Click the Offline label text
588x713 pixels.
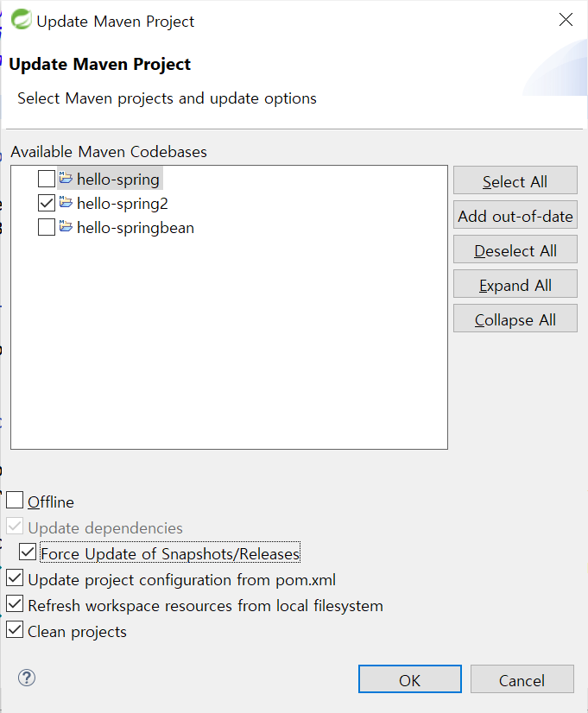click(50, 502)
